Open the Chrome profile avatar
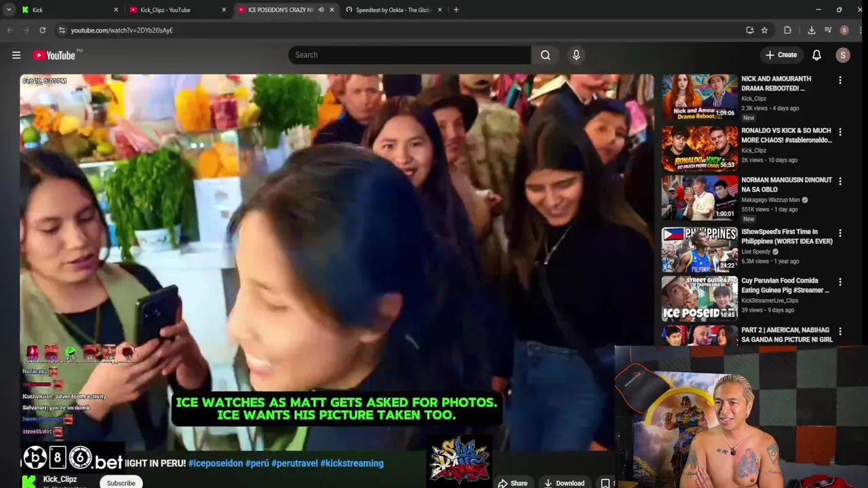868x488 pixels. 844,30
